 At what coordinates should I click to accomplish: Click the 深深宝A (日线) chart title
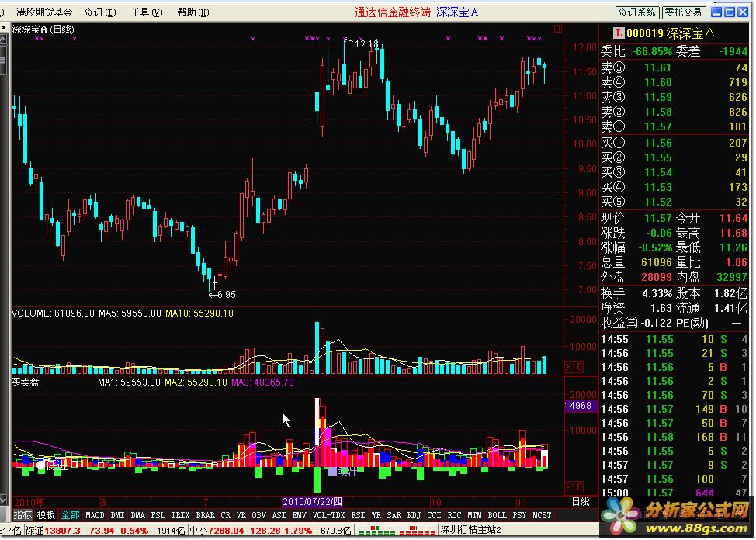point(43,29)
